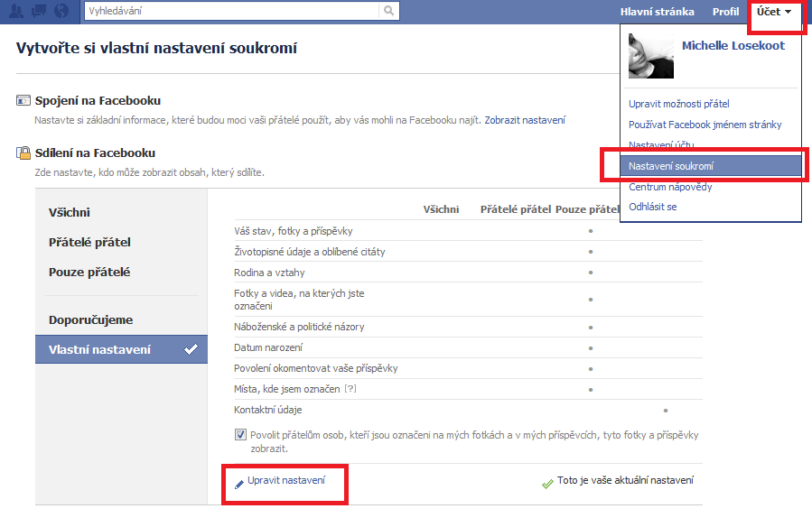Click the Sdílení na Facebooku heading
Screen dimensions: 812x518
[95, 153]
